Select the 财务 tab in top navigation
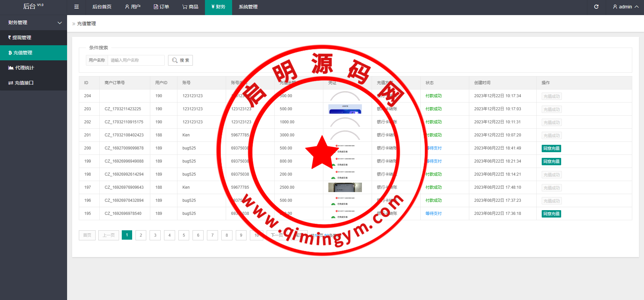Screen dimensions: 644x300 218,7
